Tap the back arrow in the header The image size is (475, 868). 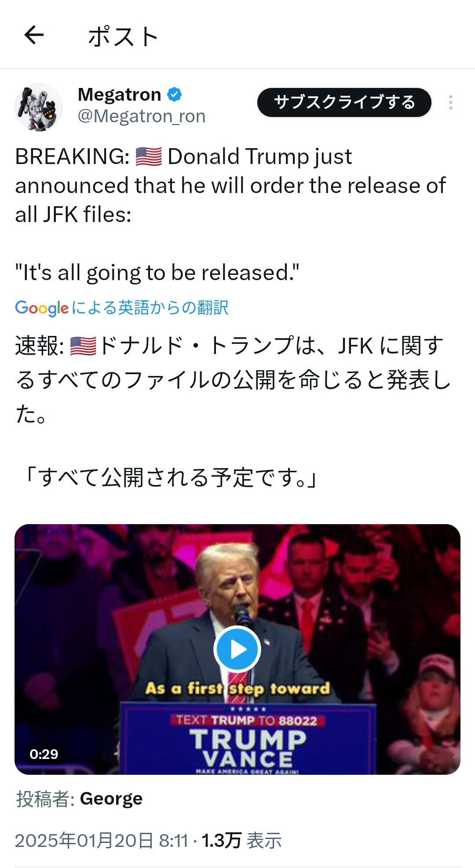point(34,35)
